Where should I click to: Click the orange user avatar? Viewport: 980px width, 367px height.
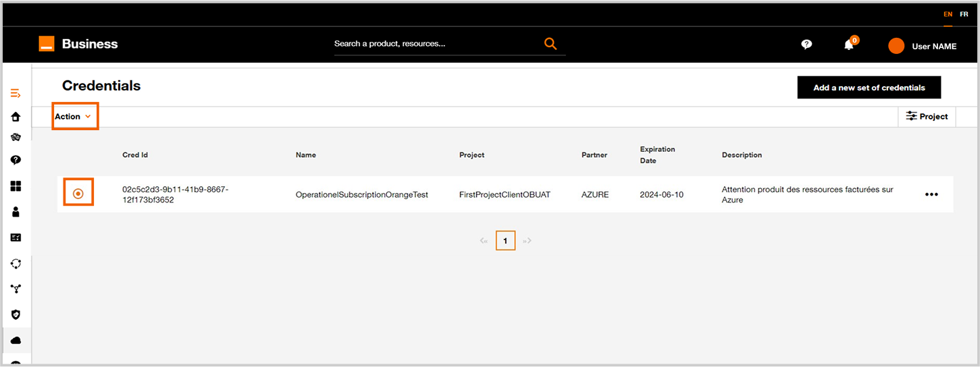(896, 46)
